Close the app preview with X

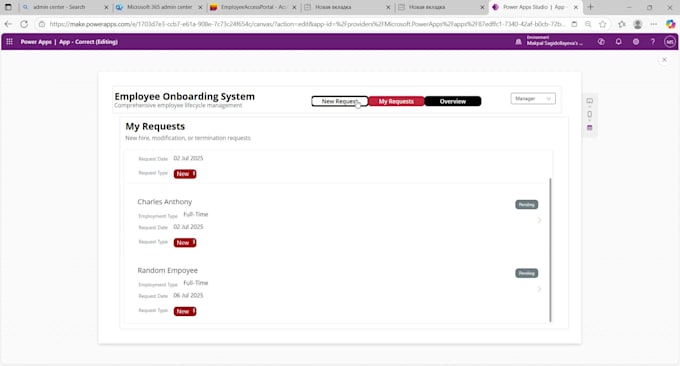[x=664, y=60]
